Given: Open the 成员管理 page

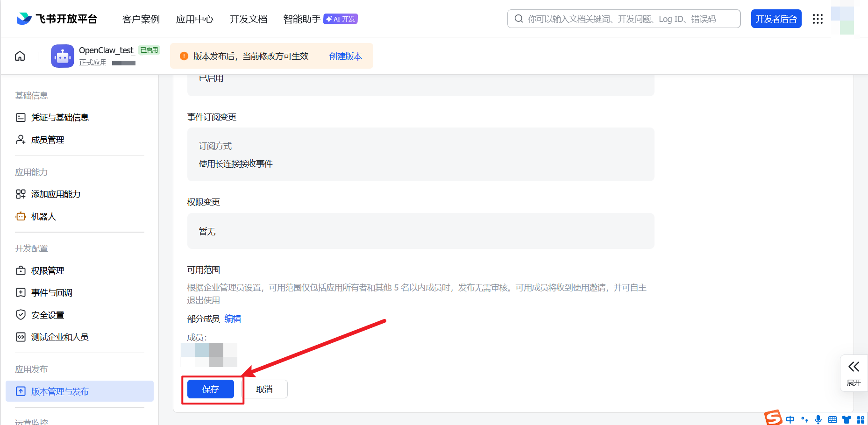Looking at the screenshot, I should click(47, 139).
